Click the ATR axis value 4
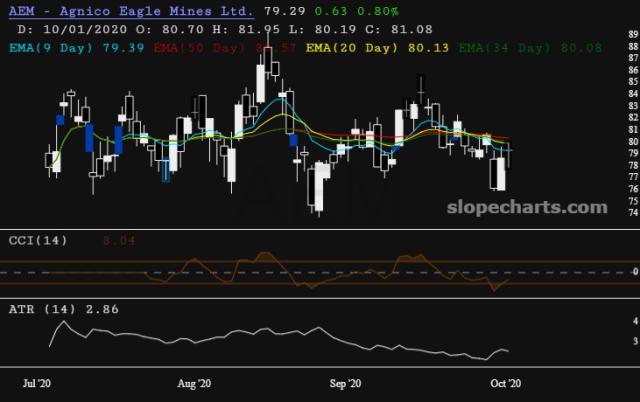Viewport: 640px width, 402px height. coord(636,321)
